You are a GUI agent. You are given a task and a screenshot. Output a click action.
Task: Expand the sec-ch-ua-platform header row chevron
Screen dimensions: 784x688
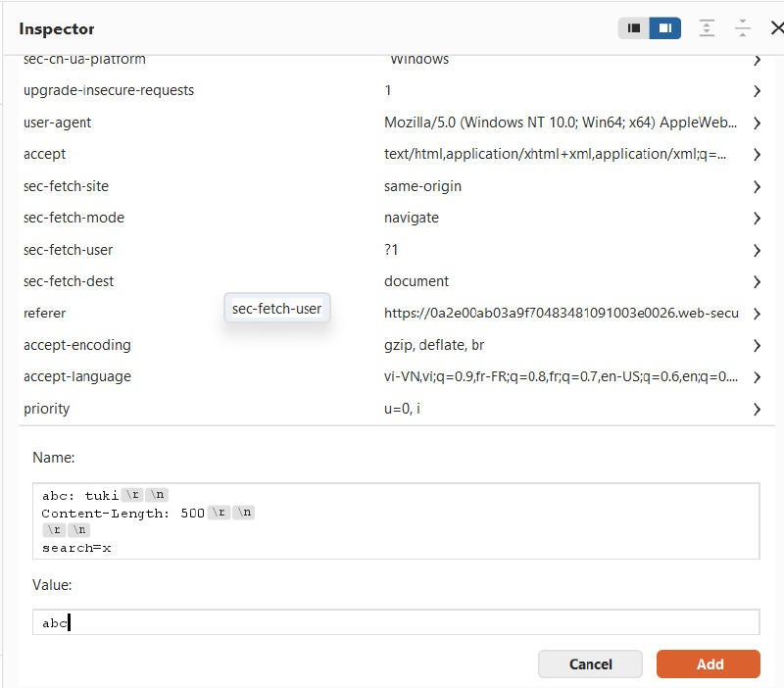coord(757,60)
